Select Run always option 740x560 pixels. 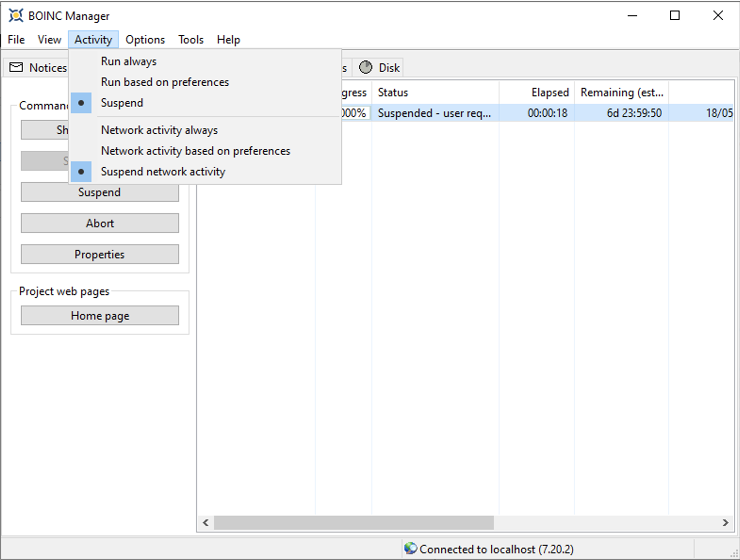click(x=206, y=61)
